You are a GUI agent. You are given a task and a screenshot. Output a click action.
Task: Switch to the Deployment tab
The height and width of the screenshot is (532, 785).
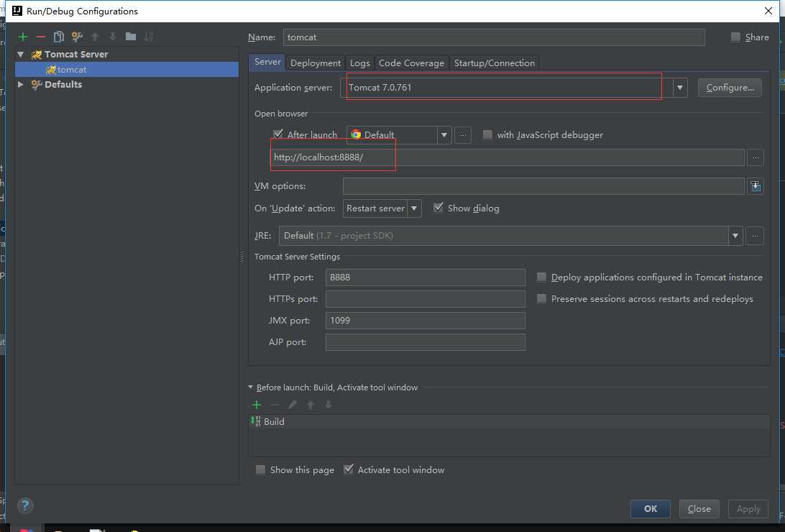[316, 63]
